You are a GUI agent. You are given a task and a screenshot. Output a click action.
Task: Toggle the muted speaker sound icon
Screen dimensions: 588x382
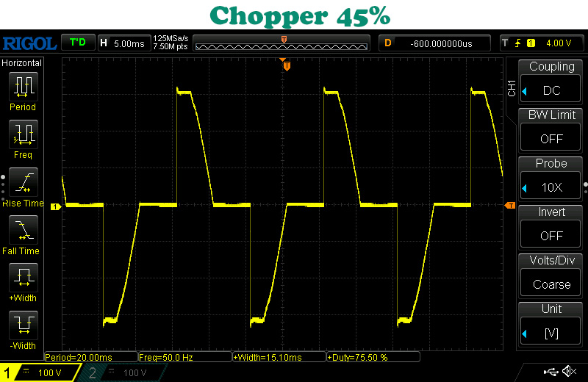(569, 372)
